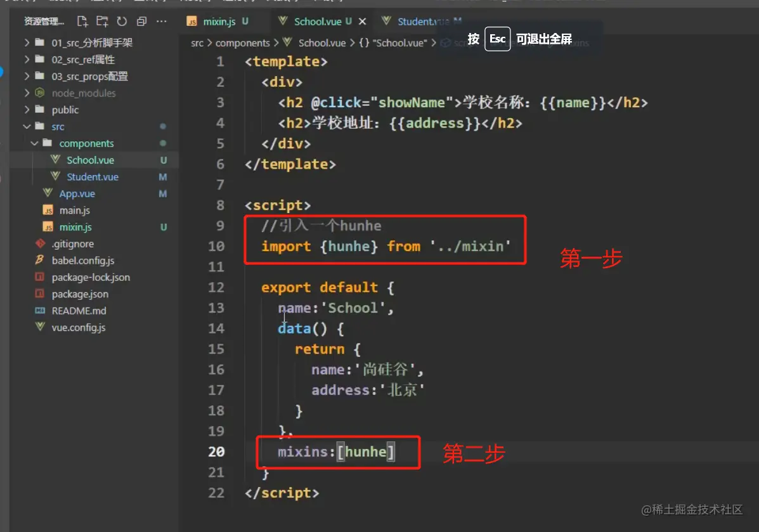Switch to the mixin.js tab
The height and width of the screenshot is (532, 759).
[x=219, y=22]
